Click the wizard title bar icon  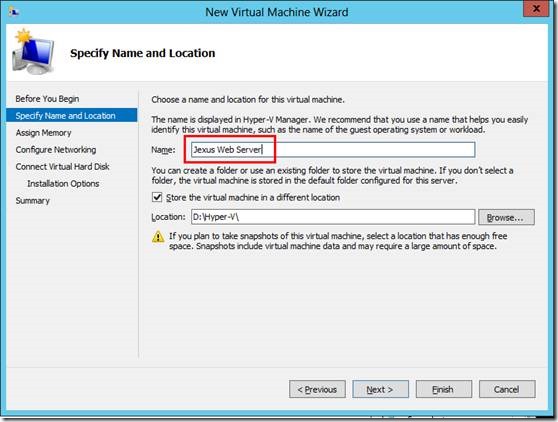[x=14, y=12]
